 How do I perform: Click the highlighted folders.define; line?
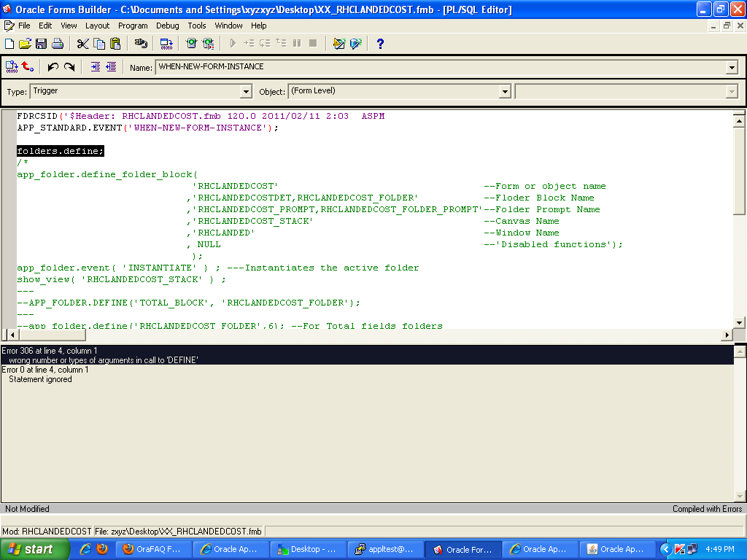tap(60, 151)
